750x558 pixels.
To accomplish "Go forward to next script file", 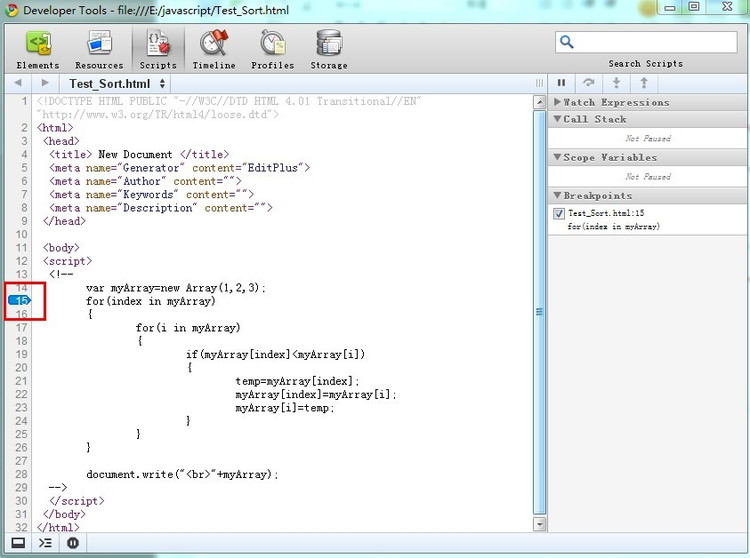I will click(x=45, y=83).
